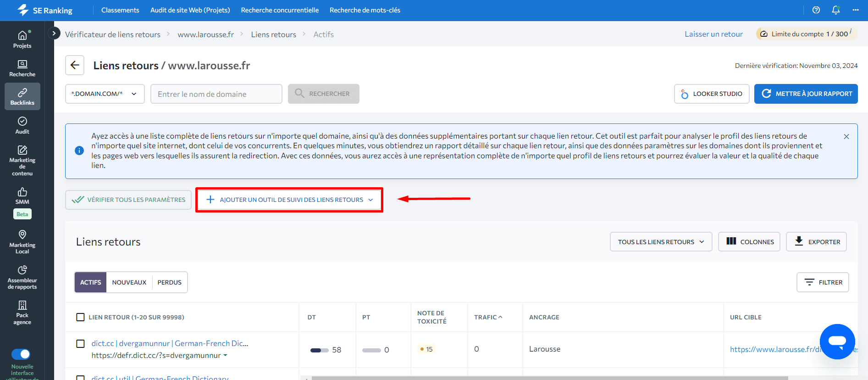Open Projets in the sidebar
868x380 pixels.
(22, 39)
